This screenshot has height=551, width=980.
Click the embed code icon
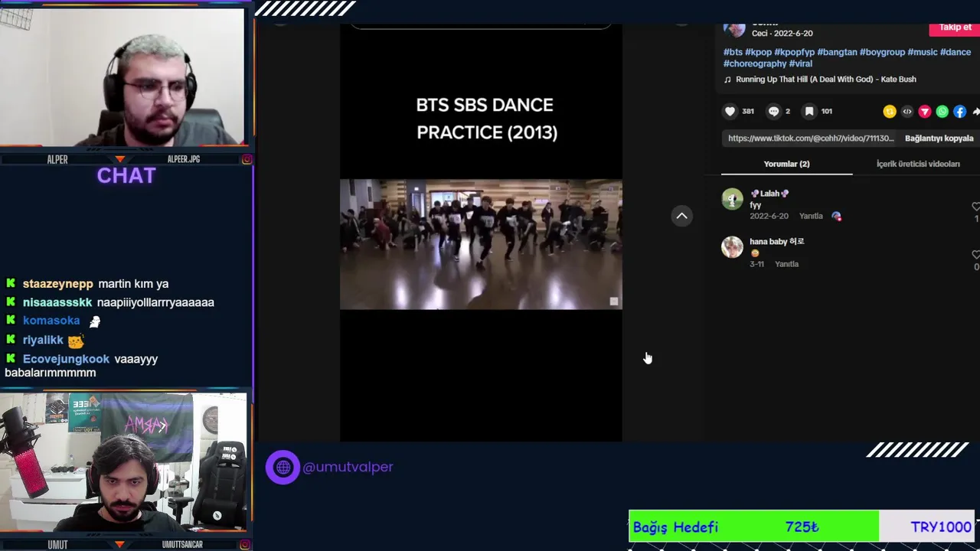[907, 112]
